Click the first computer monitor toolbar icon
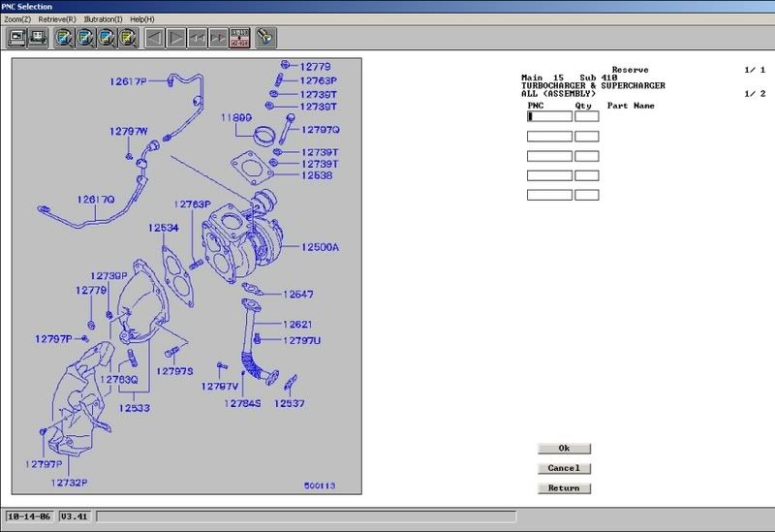The height and width of the screenshot is (532, 775). point(17,39)
